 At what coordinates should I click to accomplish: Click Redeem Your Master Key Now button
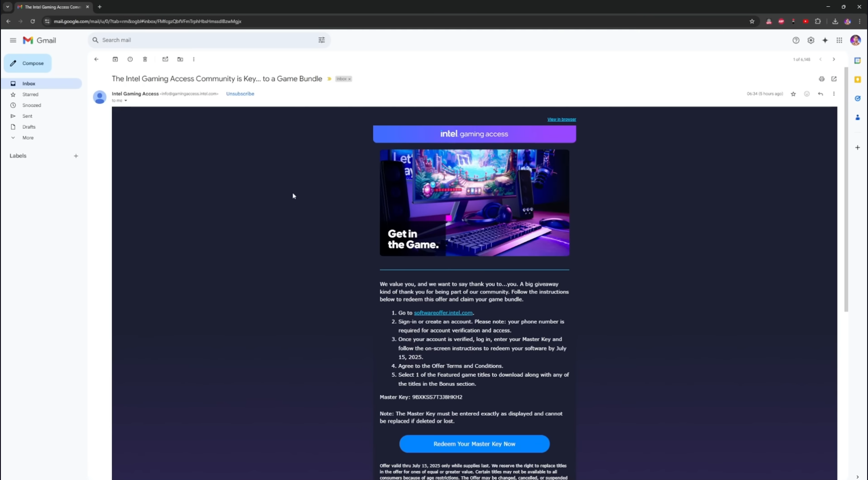click(474, 444)
